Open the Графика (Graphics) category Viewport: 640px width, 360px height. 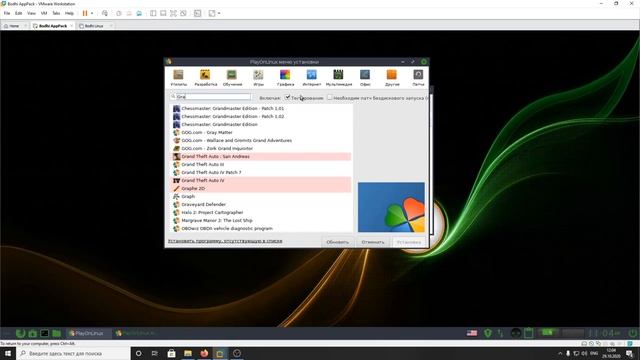point(285,78)
